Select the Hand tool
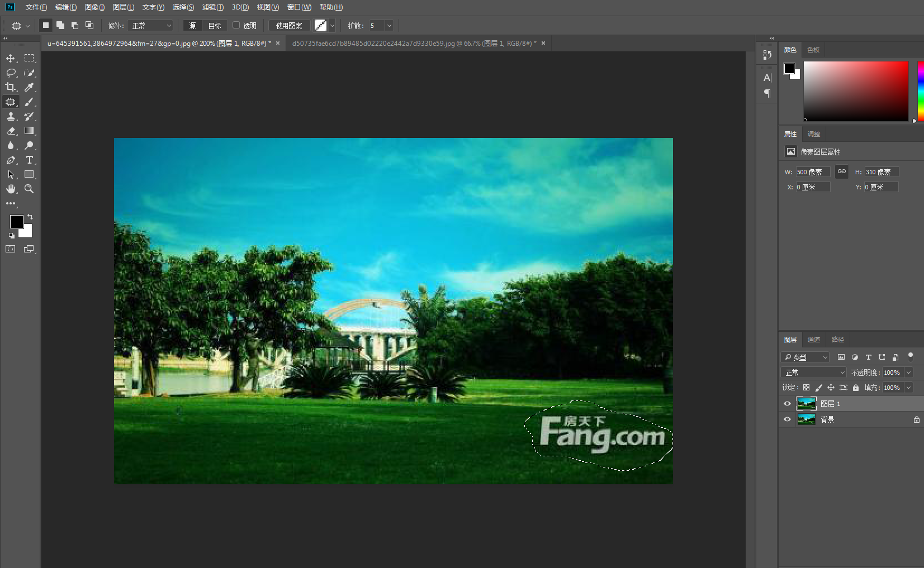The image size is (924, 568). click(x=11, y=189)
